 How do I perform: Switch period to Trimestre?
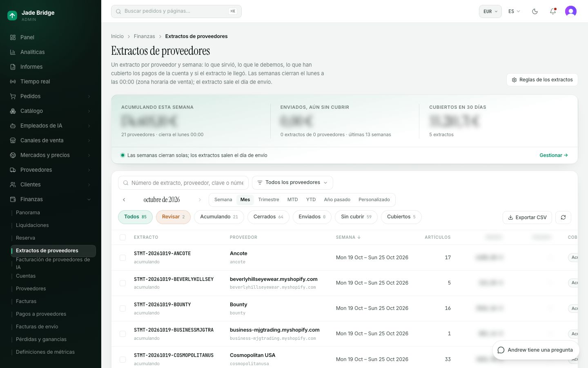269,200
